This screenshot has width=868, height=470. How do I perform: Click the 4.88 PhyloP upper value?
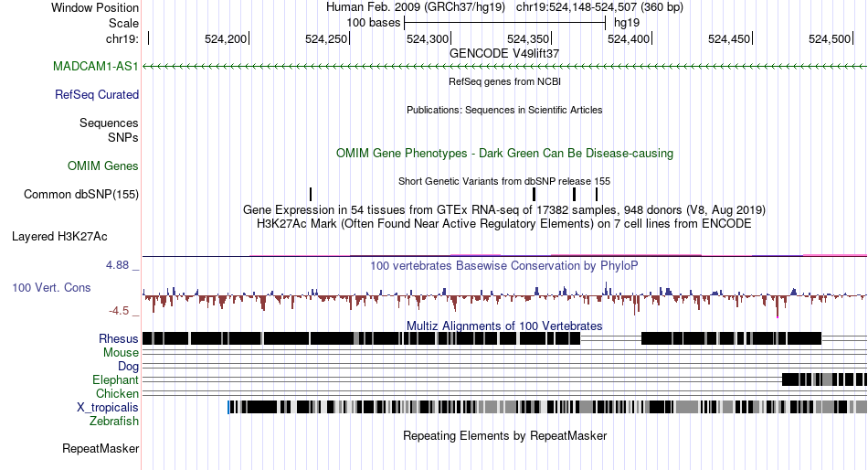[x=117, y=265]
